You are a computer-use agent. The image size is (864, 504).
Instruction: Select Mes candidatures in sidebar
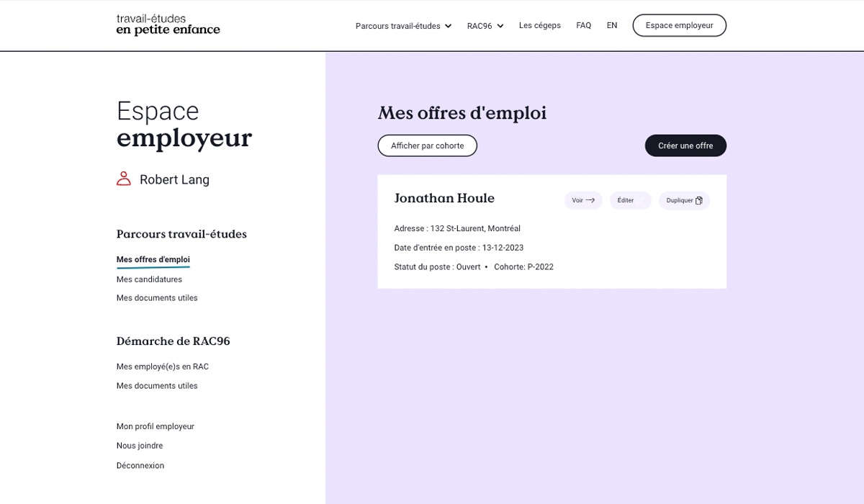[149, 279]
